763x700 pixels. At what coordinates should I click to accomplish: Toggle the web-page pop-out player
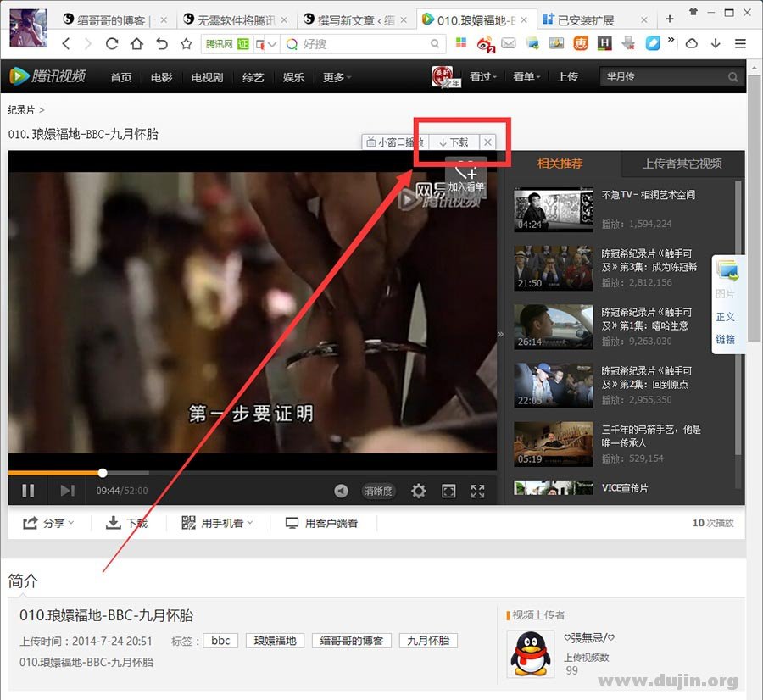pyautogui.click(x=448, y=491)
